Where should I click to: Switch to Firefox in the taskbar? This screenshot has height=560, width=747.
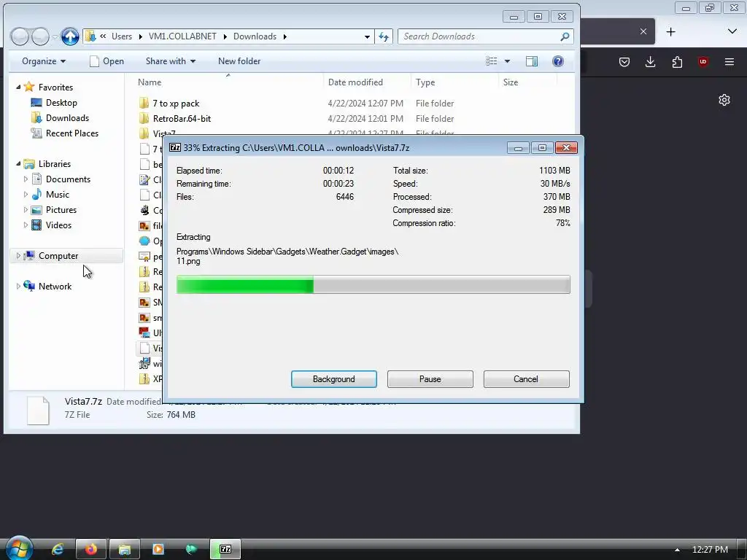[91, 550]
